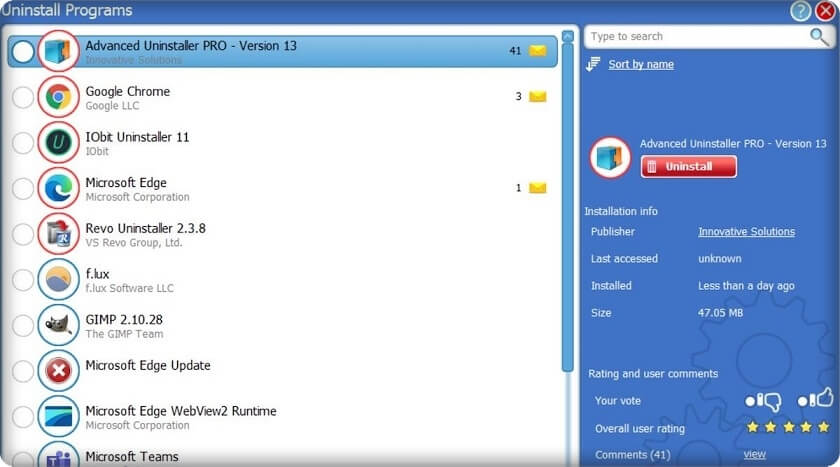Screen dimensions: 840x467
Task: Click the Microsoft Edge Update icon
Action: click(x=58, y=371)
